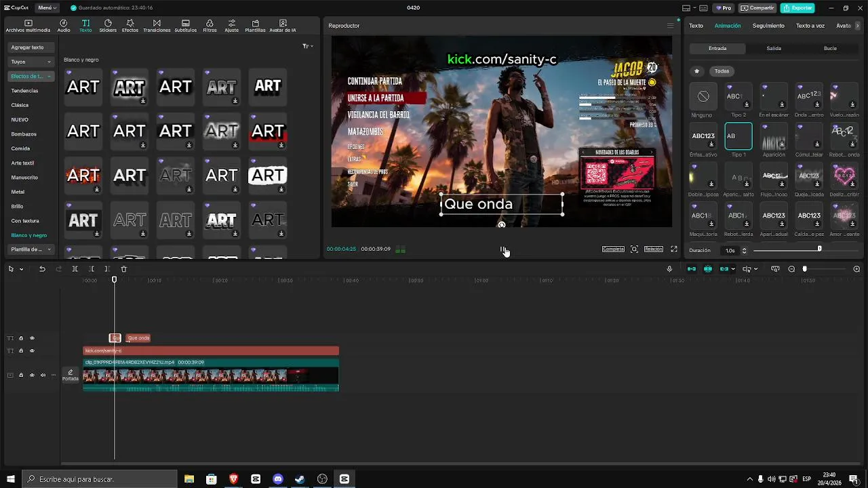The width and height of the screenshot is (868, 488).
Task: Open the Filtros panel
Action: pyautogui.click(x=210, y=26)
